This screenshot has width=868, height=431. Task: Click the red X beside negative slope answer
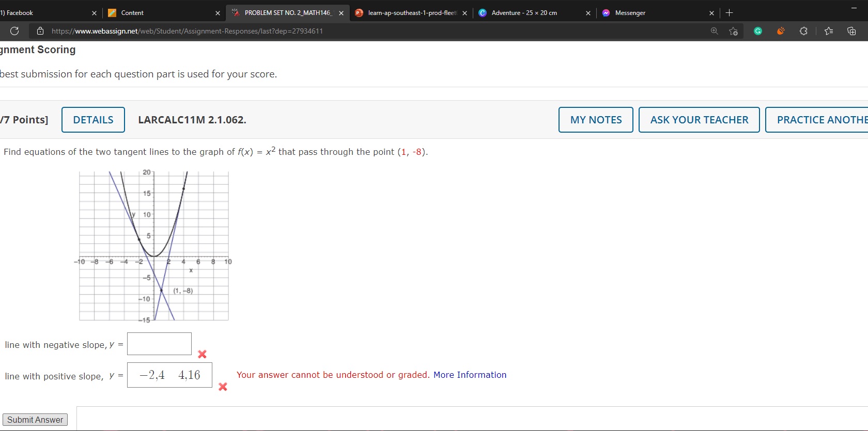click(202, 354)
